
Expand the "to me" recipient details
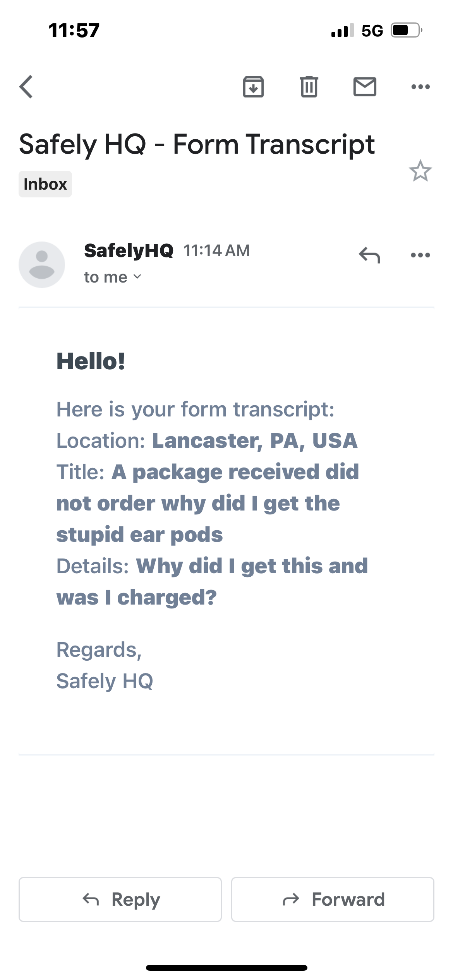coord(113,277)
